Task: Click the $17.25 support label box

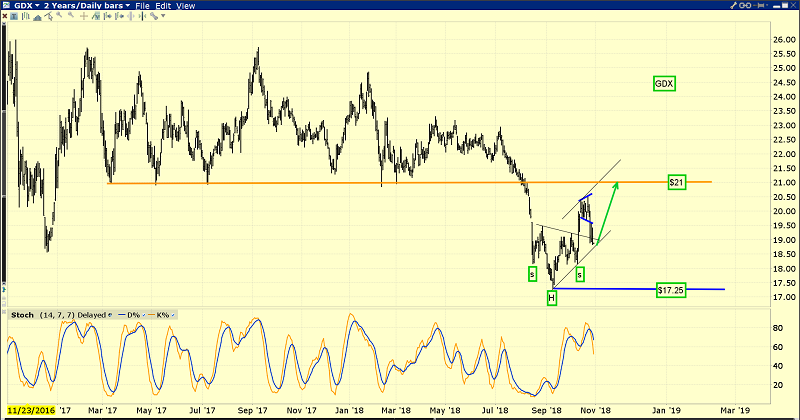Action: [x=670, y=290]
